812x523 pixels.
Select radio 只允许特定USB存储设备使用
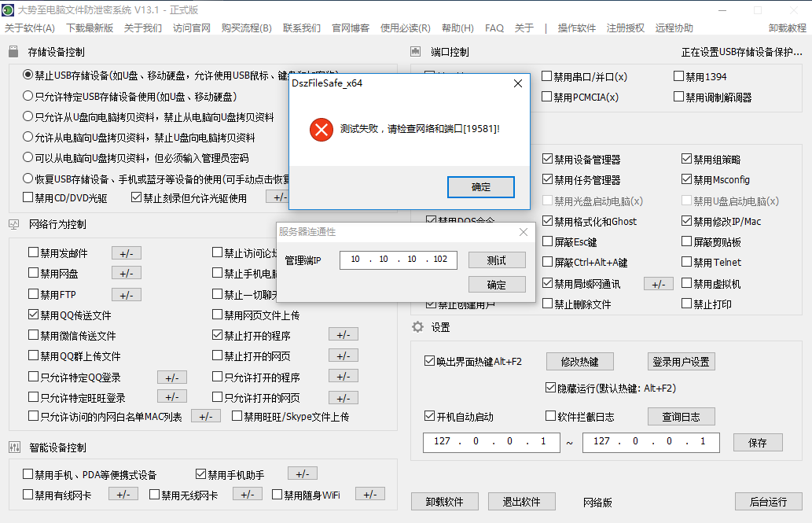(x=28, y=96)
